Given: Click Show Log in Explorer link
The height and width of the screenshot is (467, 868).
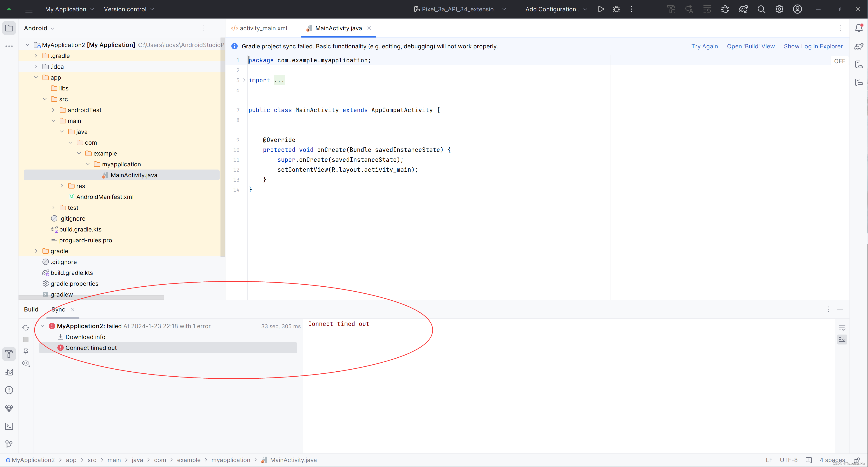Looking at the screenshot, I should tap(813, 46).
